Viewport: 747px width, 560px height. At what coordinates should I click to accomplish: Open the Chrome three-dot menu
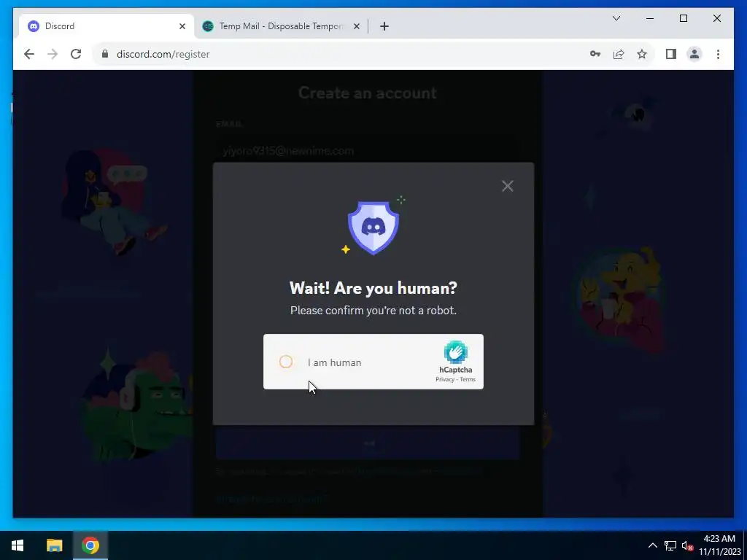(718, 54)
